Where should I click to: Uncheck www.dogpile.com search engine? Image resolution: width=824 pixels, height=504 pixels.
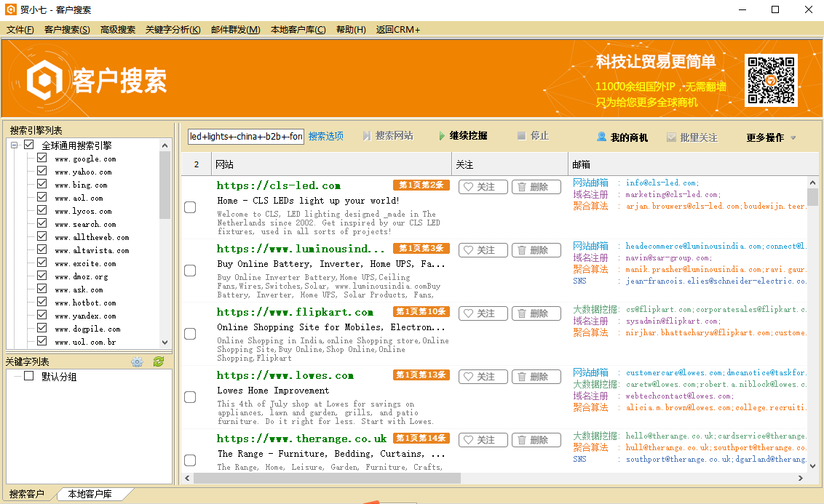[x=42, y=328]
